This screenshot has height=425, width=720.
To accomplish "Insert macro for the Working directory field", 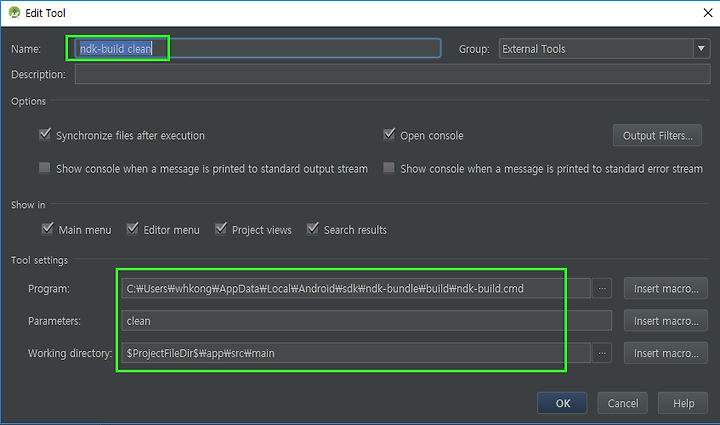I will (666, 353).
